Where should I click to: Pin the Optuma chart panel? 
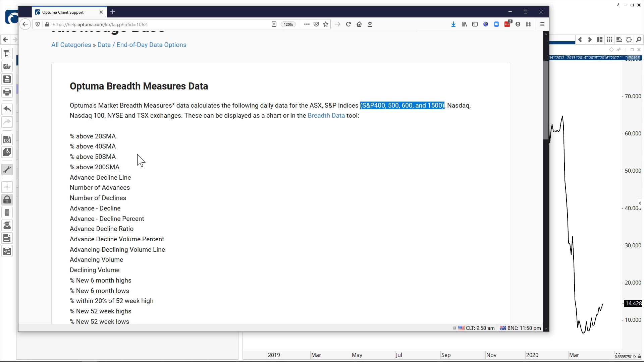tap(619, 50)
